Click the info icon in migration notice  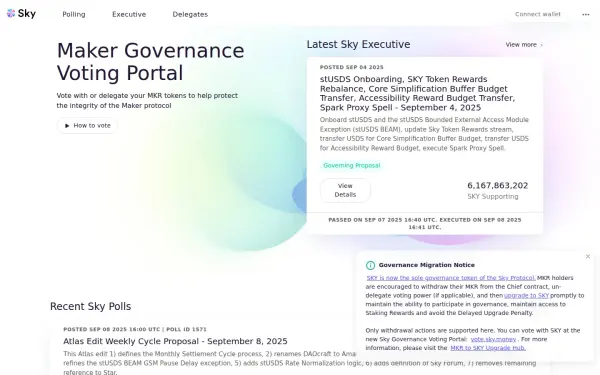370,265
